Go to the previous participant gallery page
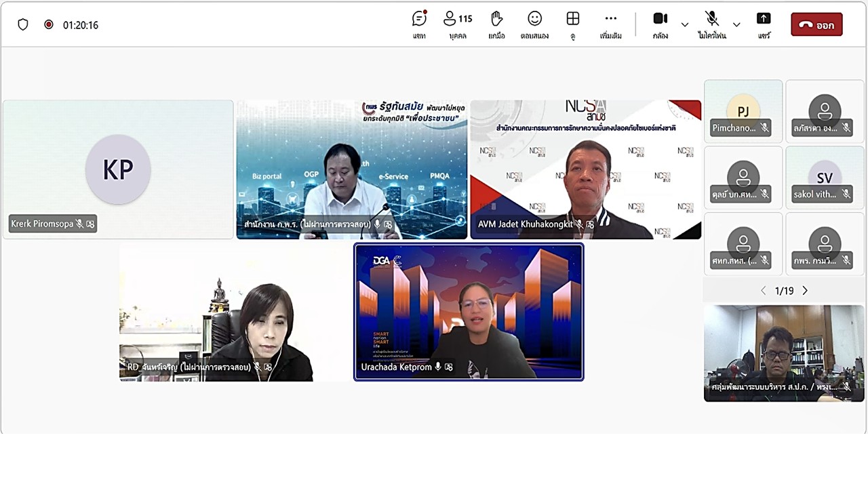Image resolution: width=868 pixels, height=488 pixels. 764,290
